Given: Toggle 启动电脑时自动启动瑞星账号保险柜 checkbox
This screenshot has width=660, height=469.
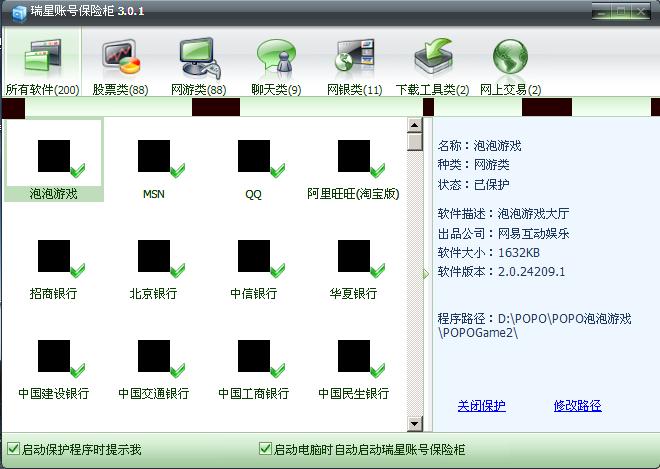Looking at the screenshot, I should click(x=265, y=448).
